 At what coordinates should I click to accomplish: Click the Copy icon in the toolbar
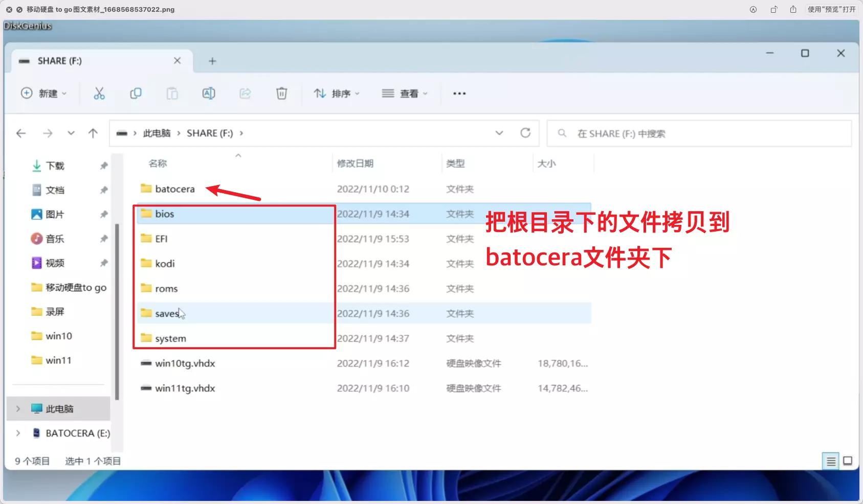(x=136, y=93)
